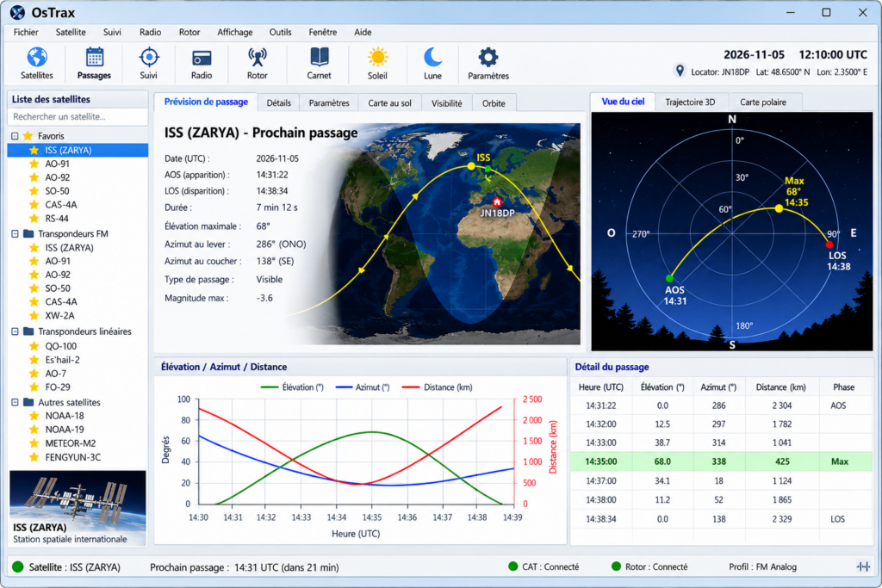
Task: Open the Radio toolbar icon
Action: [x=202, y=58]
